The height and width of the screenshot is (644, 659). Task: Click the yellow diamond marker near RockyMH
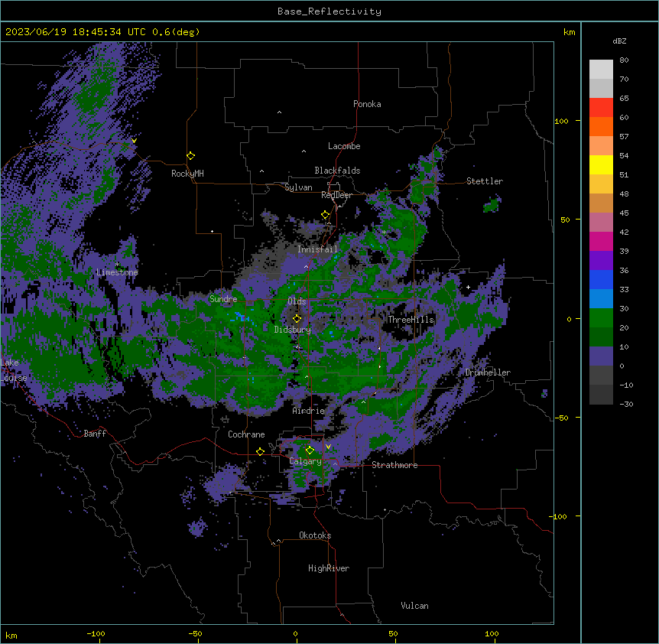[x=191, y=156]
